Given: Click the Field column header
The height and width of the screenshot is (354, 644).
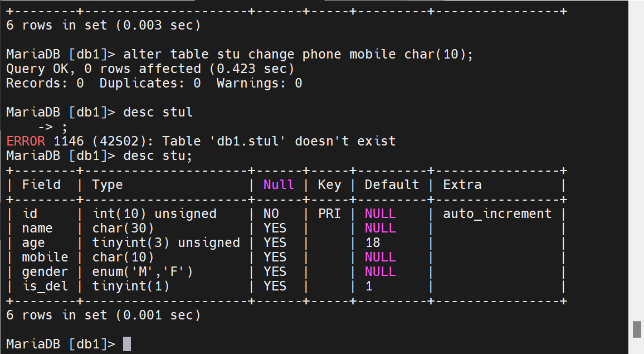Looking at the screenshot, I should click(41, 185).
